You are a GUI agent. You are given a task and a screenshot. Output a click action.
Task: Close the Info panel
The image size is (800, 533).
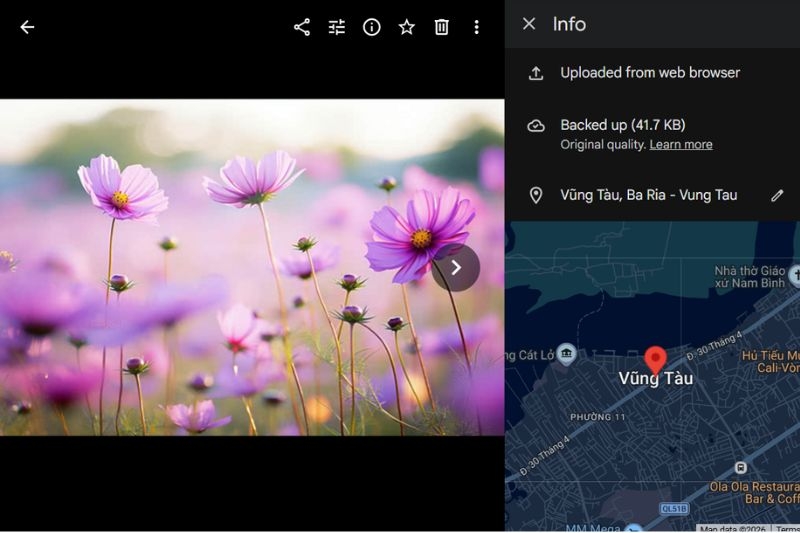click(x=529, y=23)
